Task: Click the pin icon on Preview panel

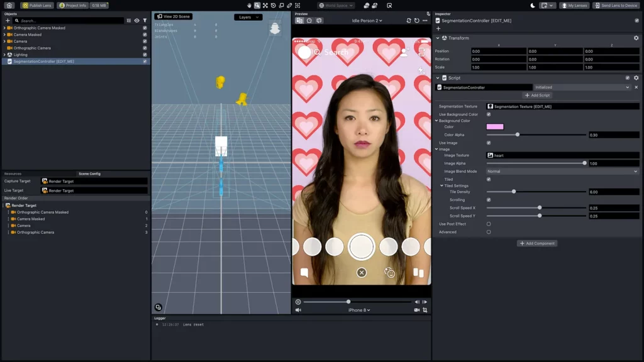Action: pyautogui.click(x=428, y=14)
